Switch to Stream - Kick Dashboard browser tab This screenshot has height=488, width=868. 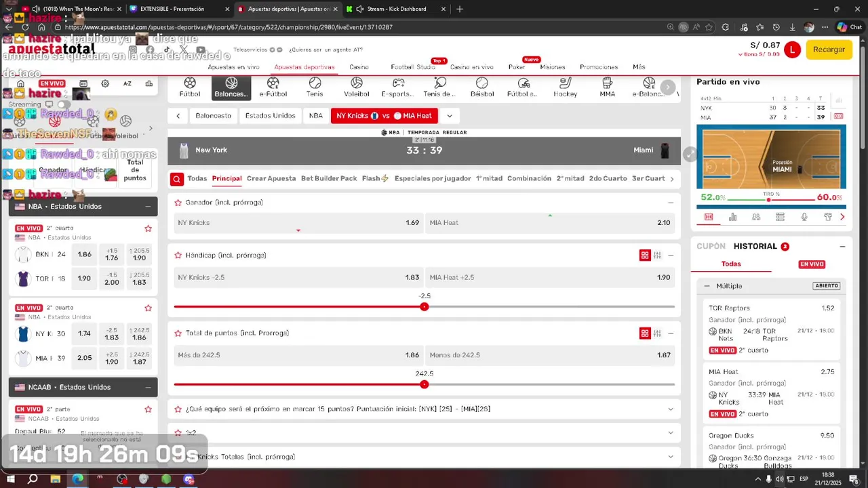click(x=397, y=9)
